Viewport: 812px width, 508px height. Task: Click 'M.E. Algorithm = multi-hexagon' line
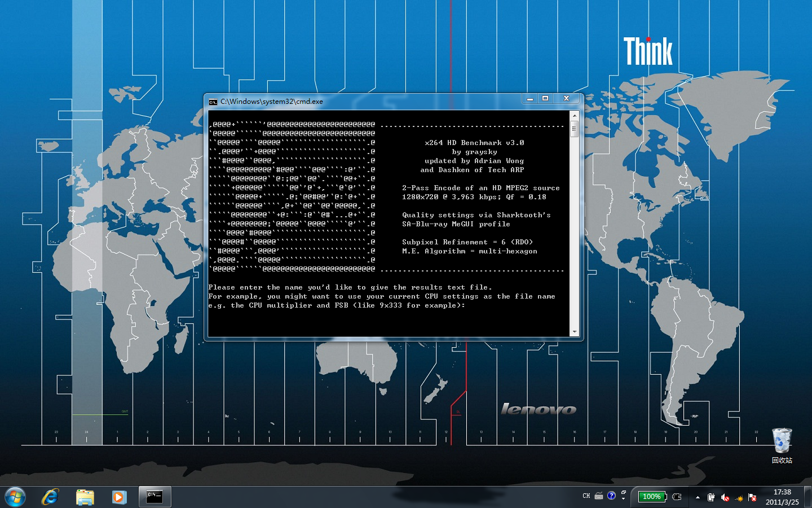(x=470, y=251)
